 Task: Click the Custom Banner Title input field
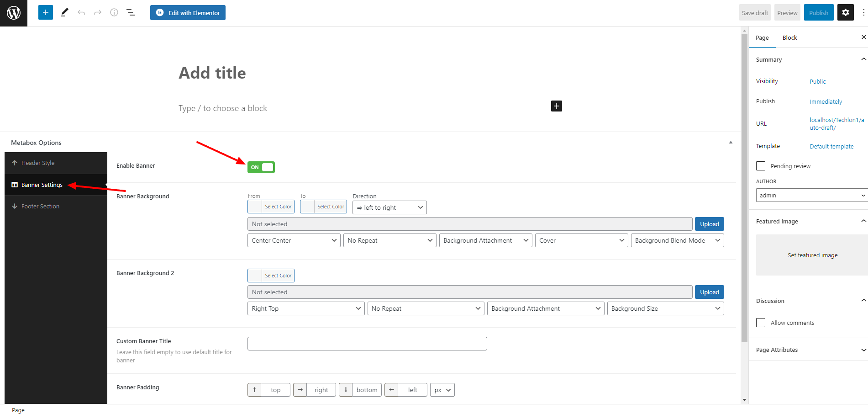pyautogui.click(x=367, y=344)
